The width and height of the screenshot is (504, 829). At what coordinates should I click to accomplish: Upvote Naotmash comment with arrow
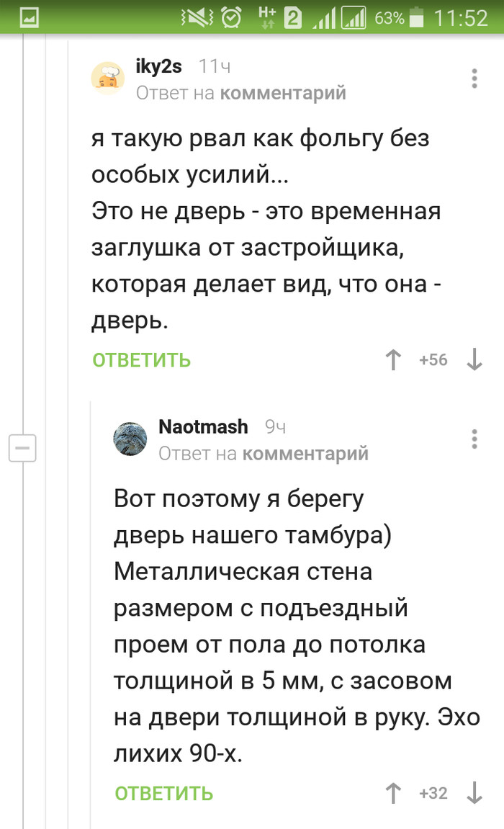coord(393,794)
